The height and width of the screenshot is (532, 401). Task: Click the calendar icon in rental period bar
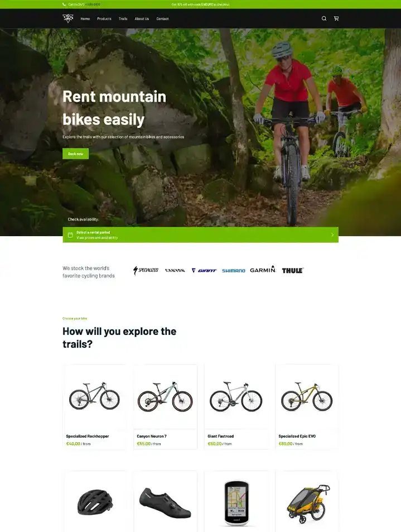[70, 235]
